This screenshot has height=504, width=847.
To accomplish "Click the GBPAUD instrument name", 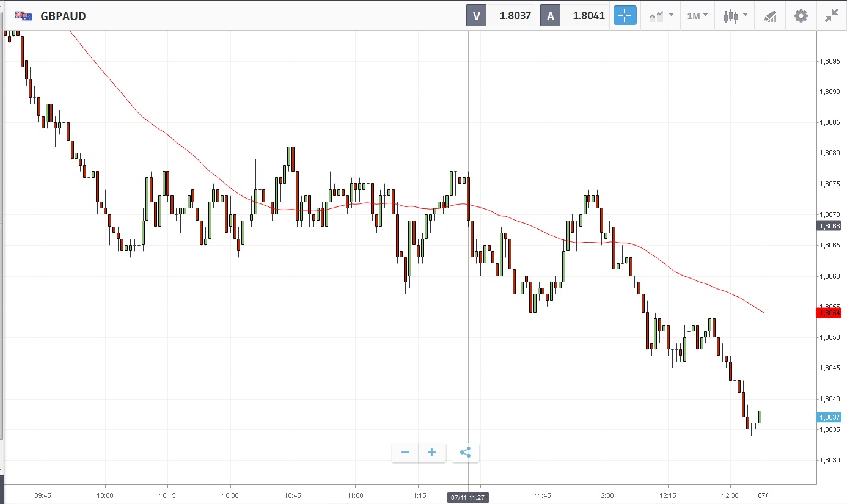I will pos(63,16).
